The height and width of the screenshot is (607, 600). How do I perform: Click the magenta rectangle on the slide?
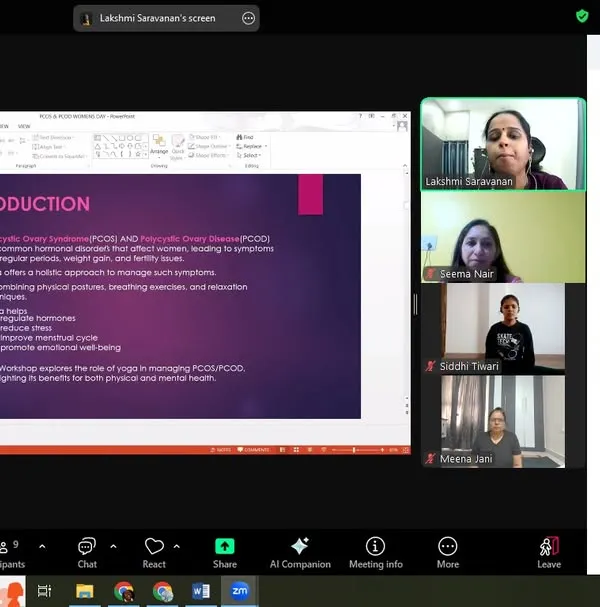tap(310, 194)
